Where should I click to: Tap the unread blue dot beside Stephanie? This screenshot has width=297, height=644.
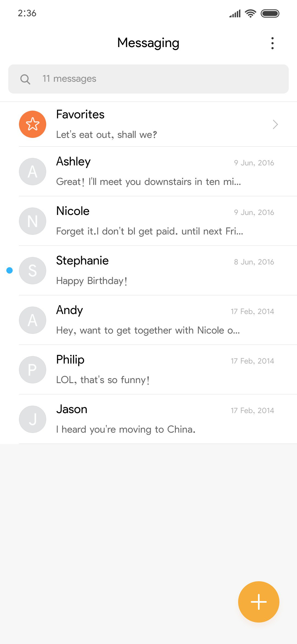10,271
